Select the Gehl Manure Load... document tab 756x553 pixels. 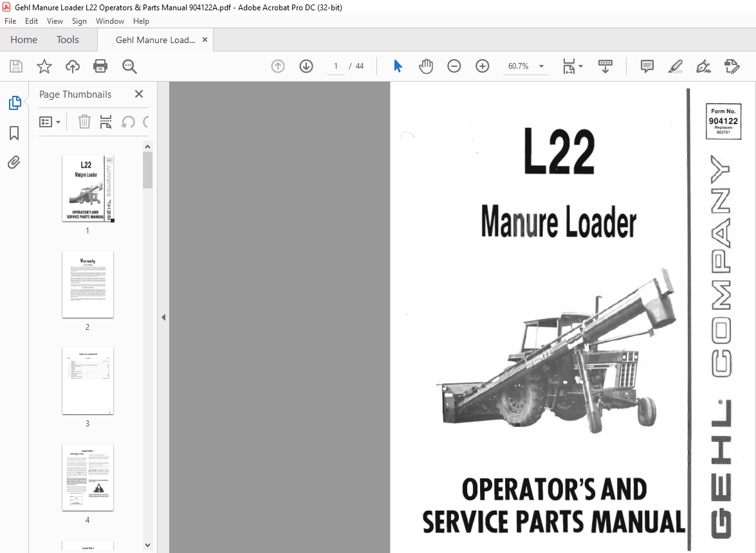[155, 40]
